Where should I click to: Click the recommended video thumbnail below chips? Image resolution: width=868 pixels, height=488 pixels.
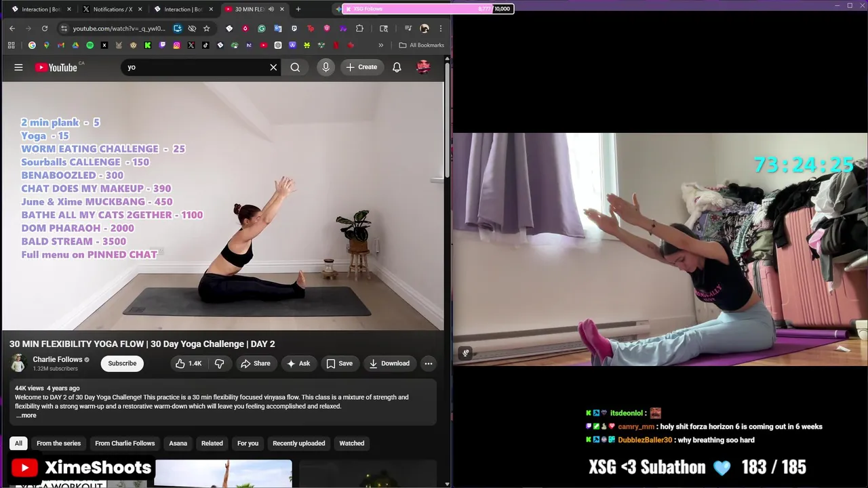click(x=224, y=474)
